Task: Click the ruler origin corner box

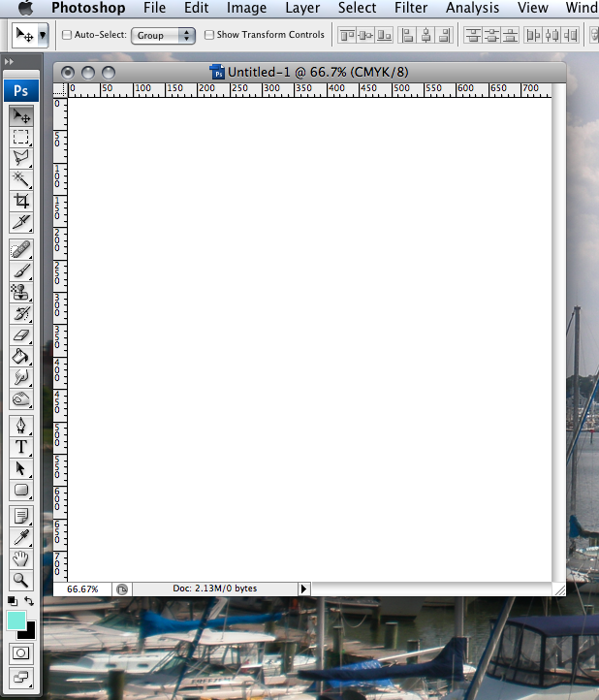Action: pos(60,90)
